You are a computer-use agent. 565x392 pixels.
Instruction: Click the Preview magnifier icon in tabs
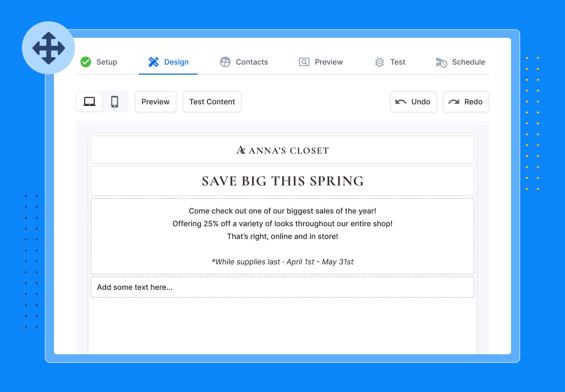(304, 62)
